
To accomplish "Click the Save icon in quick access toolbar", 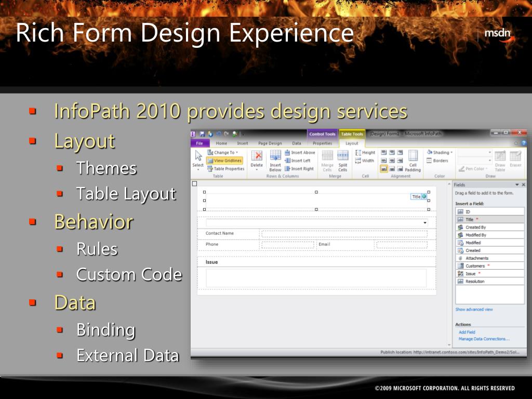I will 202,134.
